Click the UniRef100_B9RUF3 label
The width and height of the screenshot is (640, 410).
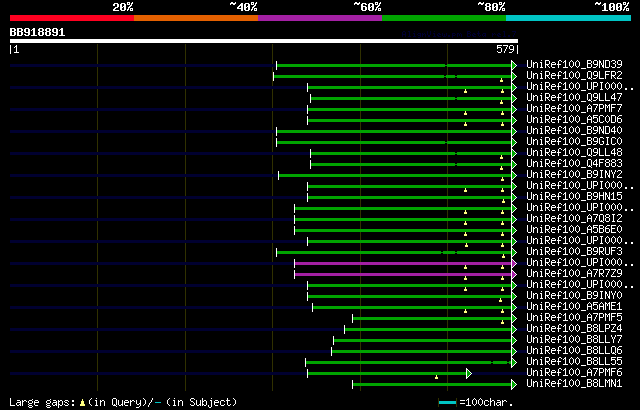pyautogui.click(x=574, y=252)
